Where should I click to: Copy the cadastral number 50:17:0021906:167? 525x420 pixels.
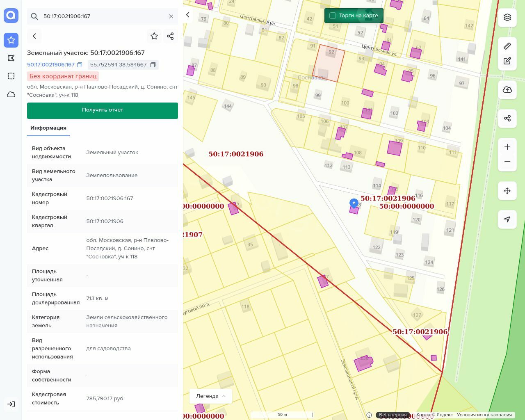tap(80, 65)
